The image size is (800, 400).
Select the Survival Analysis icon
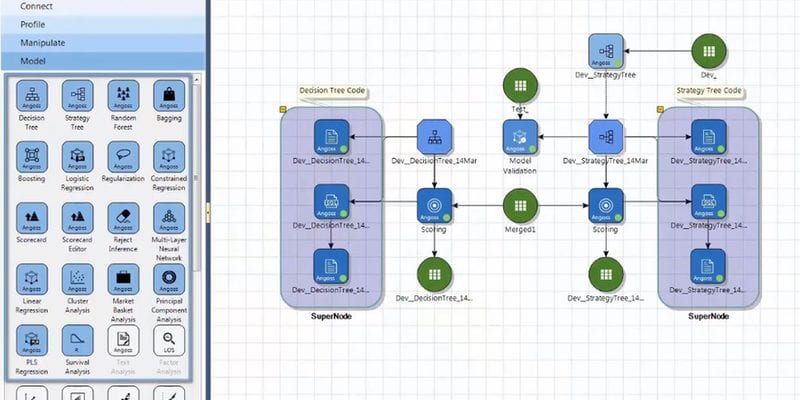coord(78,340)
